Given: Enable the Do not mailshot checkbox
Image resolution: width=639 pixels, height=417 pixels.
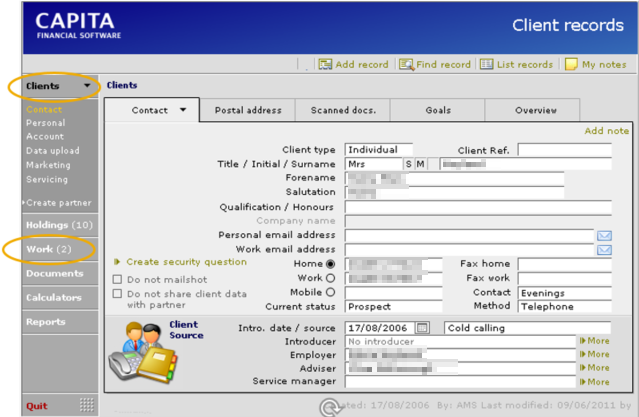Looking at the screenshot, I should click(117, 280).
